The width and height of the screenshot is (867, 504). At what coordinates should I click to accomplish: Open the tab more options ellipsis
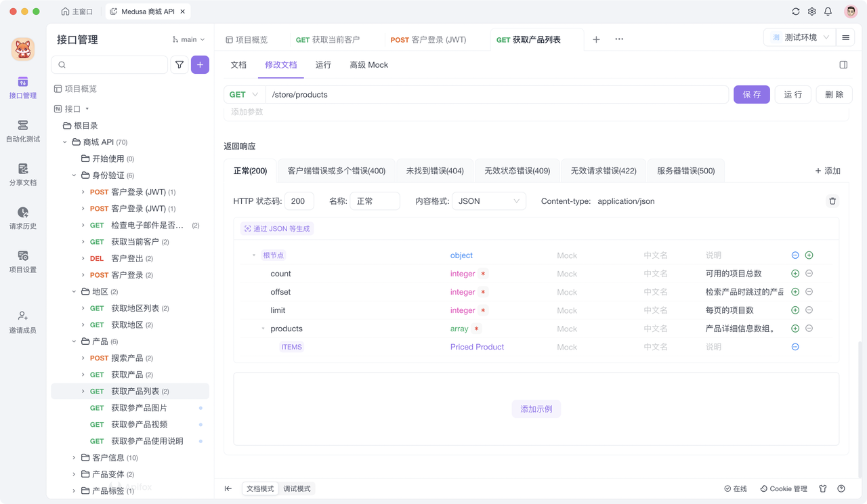(619, 39)
